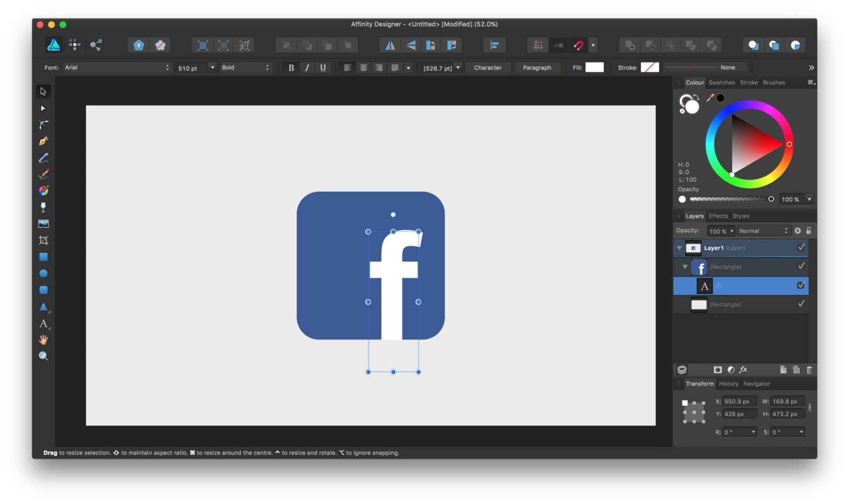Image resolution: width=849 pixels, height=504 pixels.
Task: Select the Crop tool
Action: click(44, 240)
